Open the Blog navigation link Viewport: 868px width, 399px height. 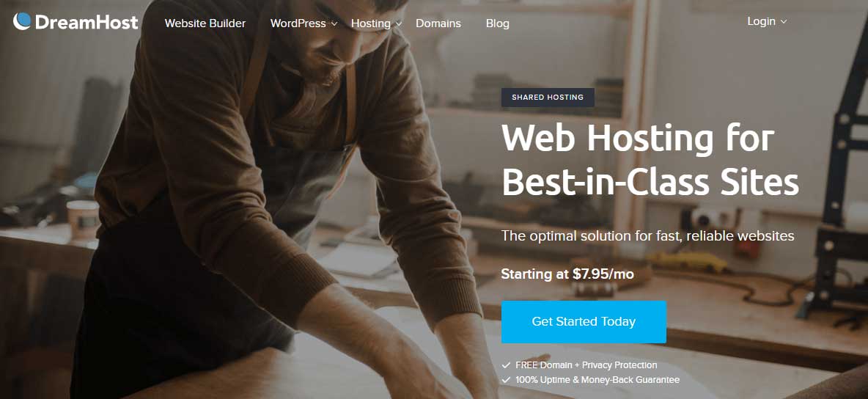[x=498, y=23]
